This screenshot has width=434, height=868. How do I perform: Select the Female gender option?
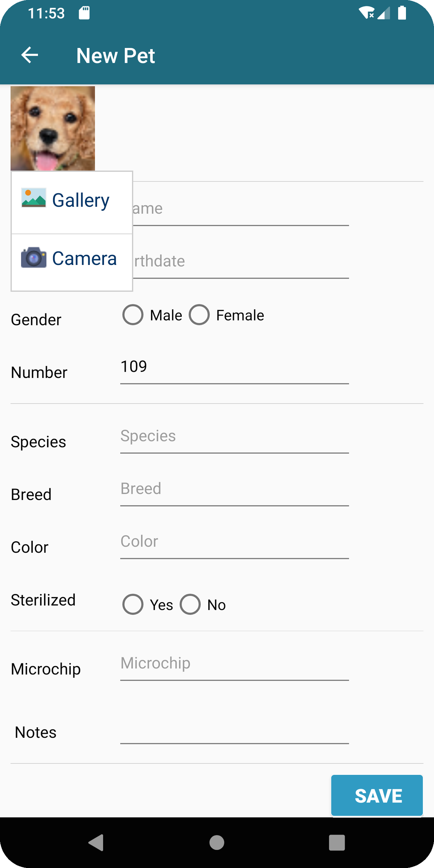point(199,315)
